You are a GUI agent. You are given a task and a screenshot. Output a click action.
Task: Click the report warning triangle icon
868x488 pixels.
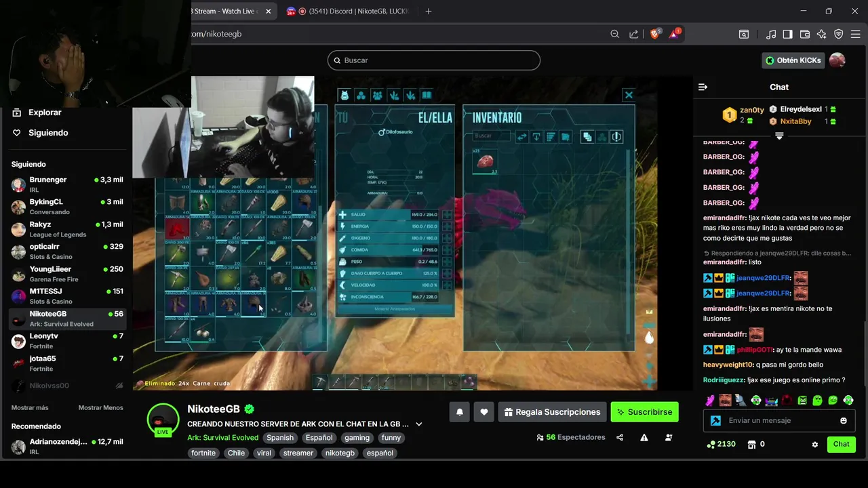click(x=644, y=438)
